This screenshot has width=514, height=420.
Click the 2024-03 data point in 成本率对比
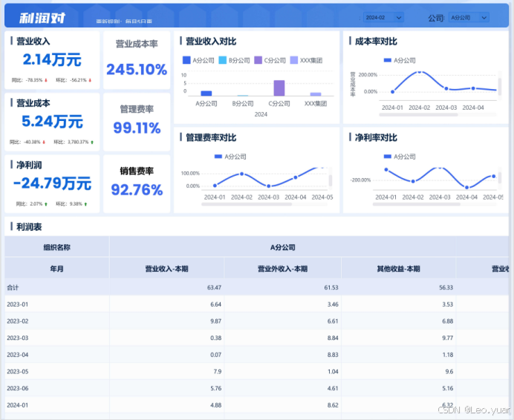[446, 88]
